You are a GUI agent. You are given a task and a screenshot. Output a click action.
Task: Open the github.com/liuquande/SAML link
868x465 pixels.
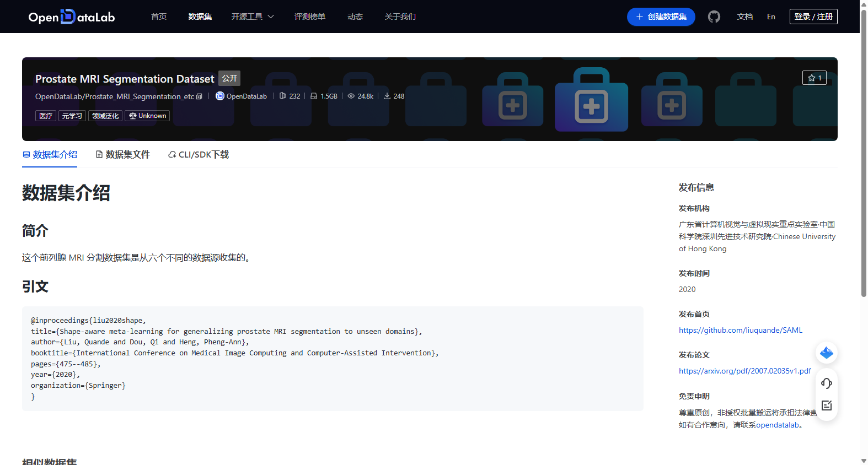741,330
